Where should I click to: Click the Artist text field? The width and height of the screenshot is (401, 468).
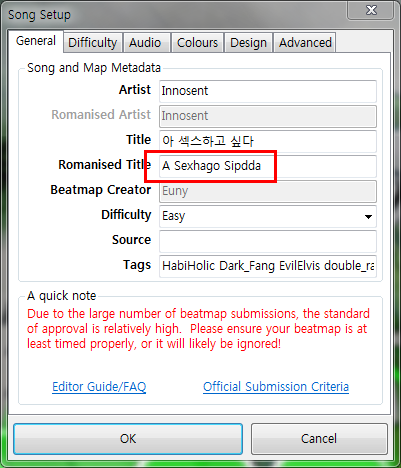coord(268,91)
